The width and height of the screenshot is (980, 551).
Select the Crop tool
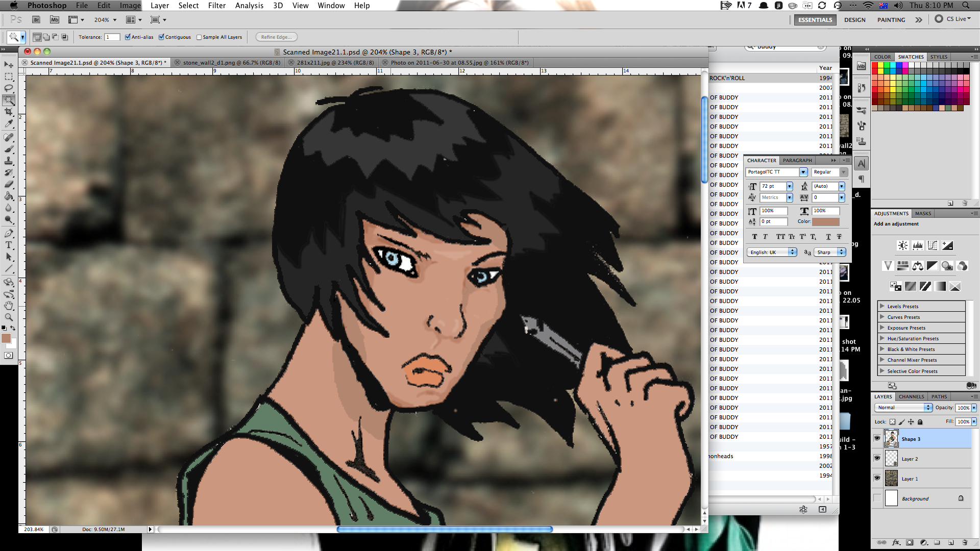[x=9, y=112]
